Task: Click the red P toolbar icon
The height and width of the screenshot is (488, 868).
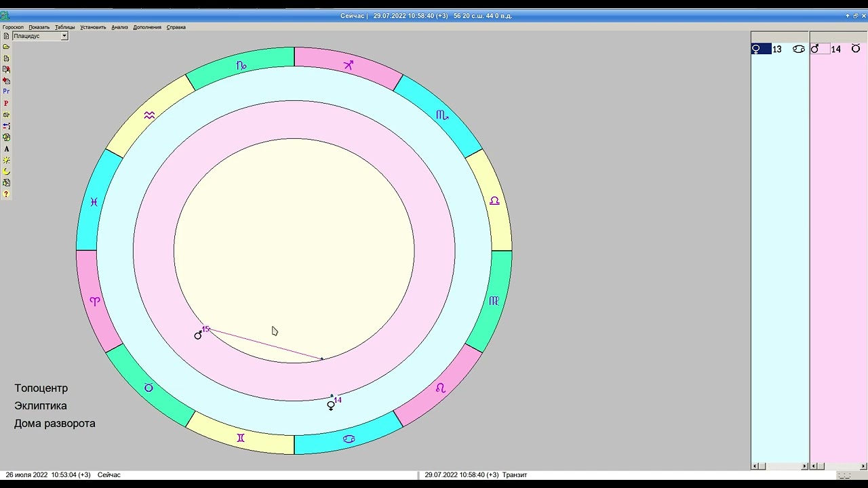Action: [x=6, y=103]
